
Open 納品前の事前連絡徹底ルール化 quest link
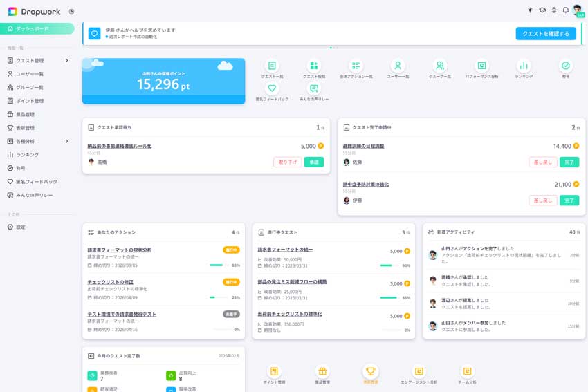[x=120, y=146]
